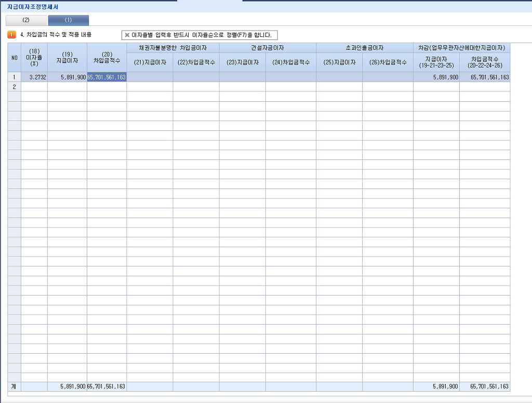Select total row deducted 차입금적수 65,701,561,163
The height and width of the screenshot is (403, 532).
coord(485,386)
